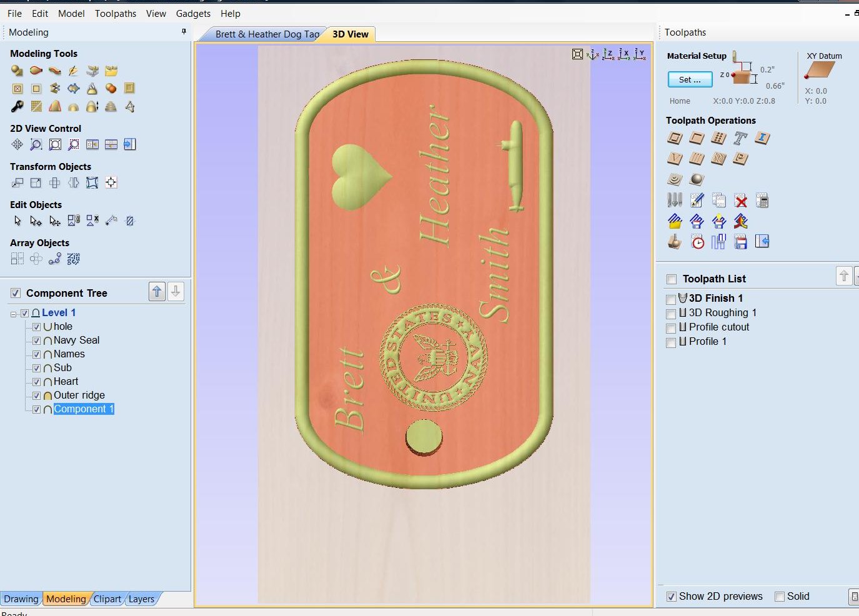Open the Toolpaths menu
The width and height of the screenshot is (859, 616).
pos(116,13)
